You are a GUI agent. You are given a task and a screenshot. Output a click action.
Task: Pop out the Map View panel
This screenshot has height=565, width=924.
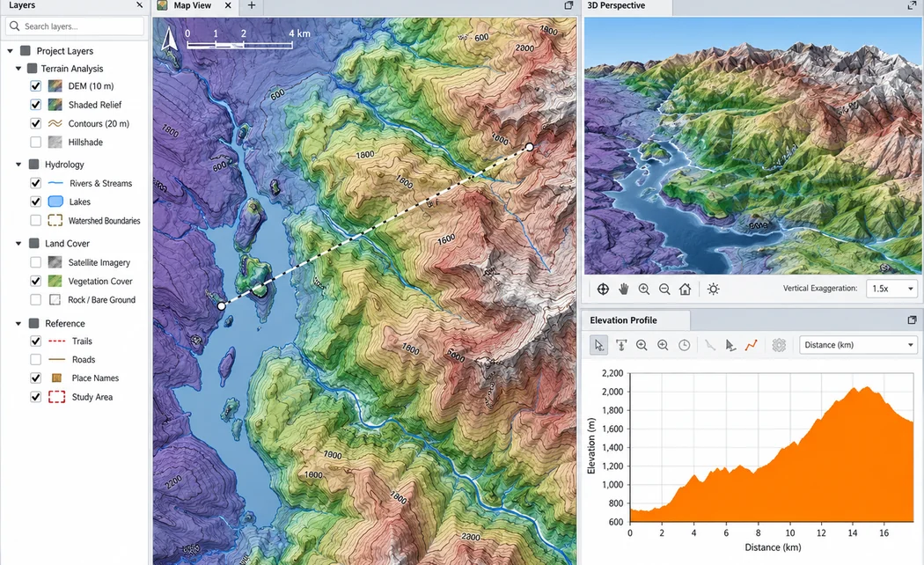click(x=568, y=5)
